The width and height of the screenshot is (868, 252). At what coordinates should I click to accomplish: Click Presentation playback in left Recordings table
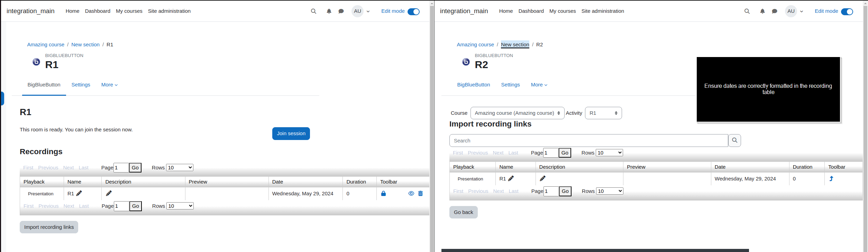40,194
